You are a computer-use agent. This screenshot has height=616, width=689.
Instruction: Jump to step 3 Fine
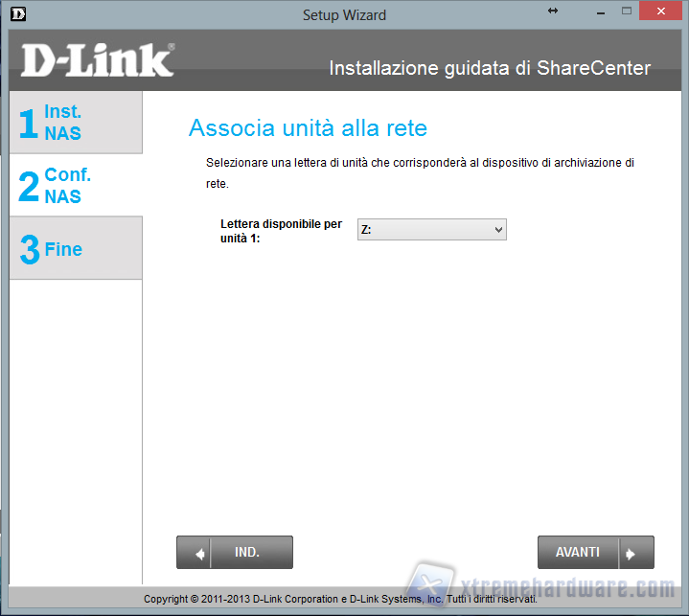[x=75, y=249]
